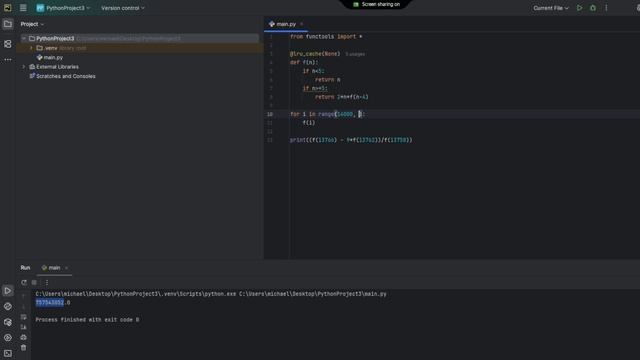This screenshot has width=640, height=360.
Task: Open the main hamburger menu
Action: coord(23,8)
